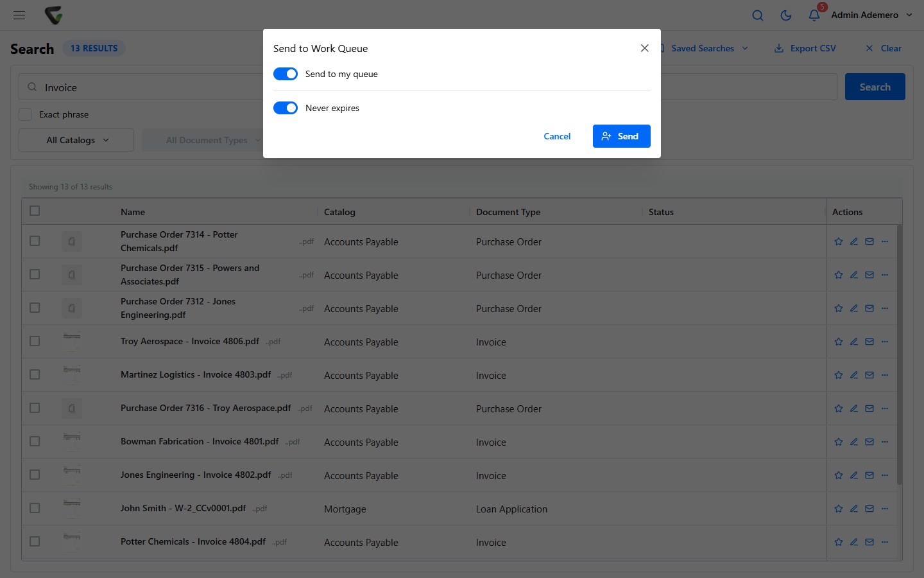Screen dimensions: 924x578
Task: Favorite Troy Aerospace Invoice 4806
Action: coord(839,342)
